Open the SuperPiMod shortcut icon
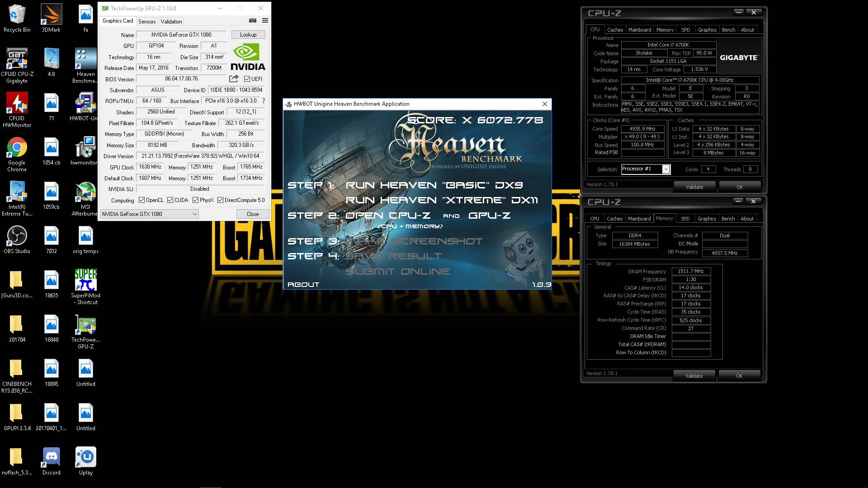 85,287
